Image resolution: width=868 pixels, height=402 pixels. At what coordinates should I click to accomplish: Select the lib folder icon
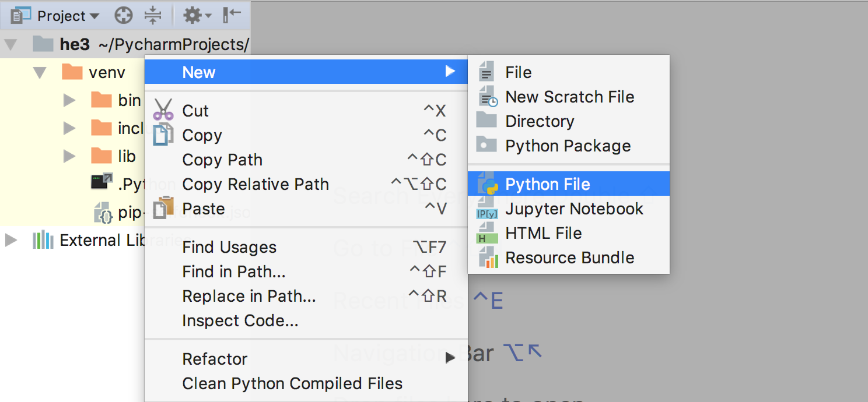[101, 156]
